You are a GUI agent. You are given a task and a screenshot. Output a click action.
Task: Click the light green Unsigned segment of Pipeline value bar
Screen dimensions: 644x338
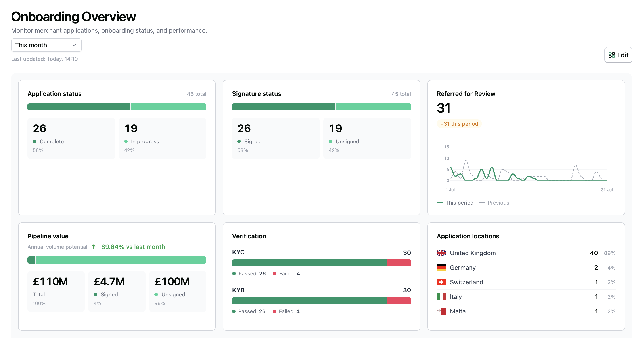[x=121, y=260]
